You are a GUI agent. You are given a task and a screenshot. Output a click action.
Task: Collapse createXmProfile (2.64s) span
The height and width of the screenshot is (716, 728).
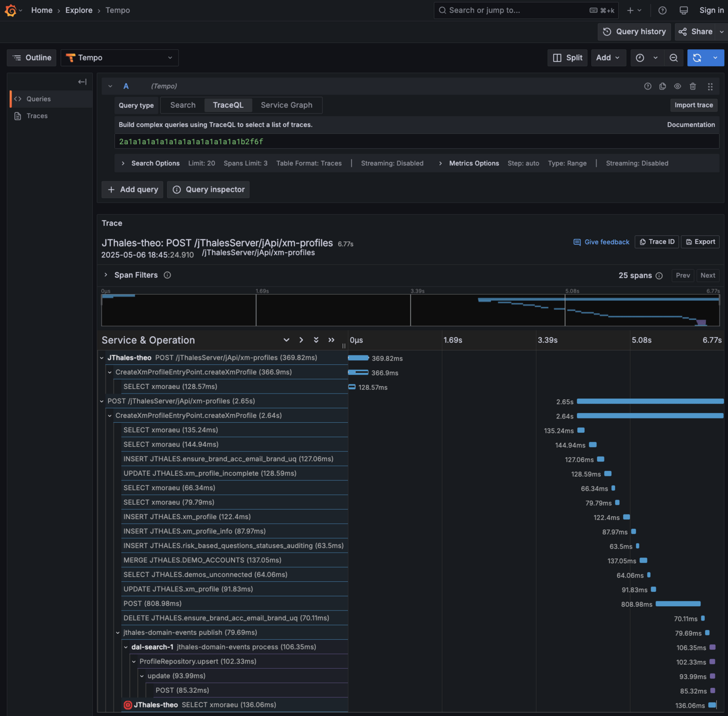pos(110,416)
